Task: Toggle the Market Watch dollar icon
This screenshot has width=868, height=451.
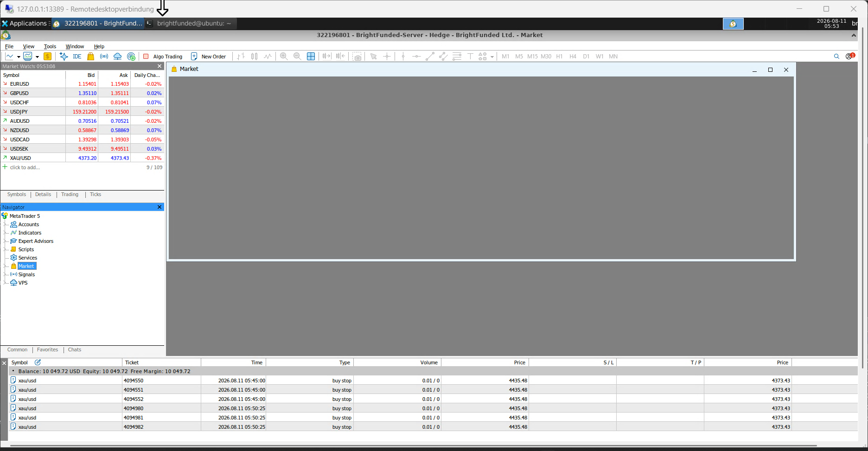Action: 47,57
